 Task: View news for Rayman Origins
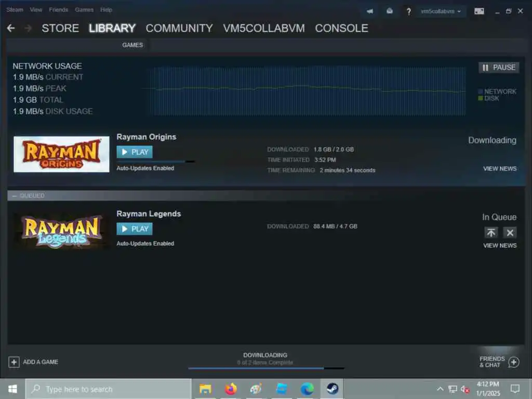point(500,169)
